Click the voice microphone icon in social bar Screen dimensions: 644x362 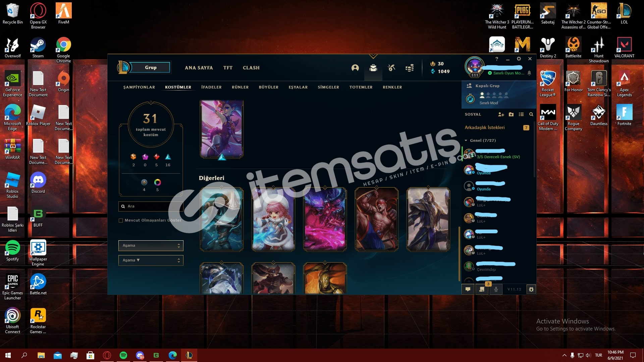[496, 289]
